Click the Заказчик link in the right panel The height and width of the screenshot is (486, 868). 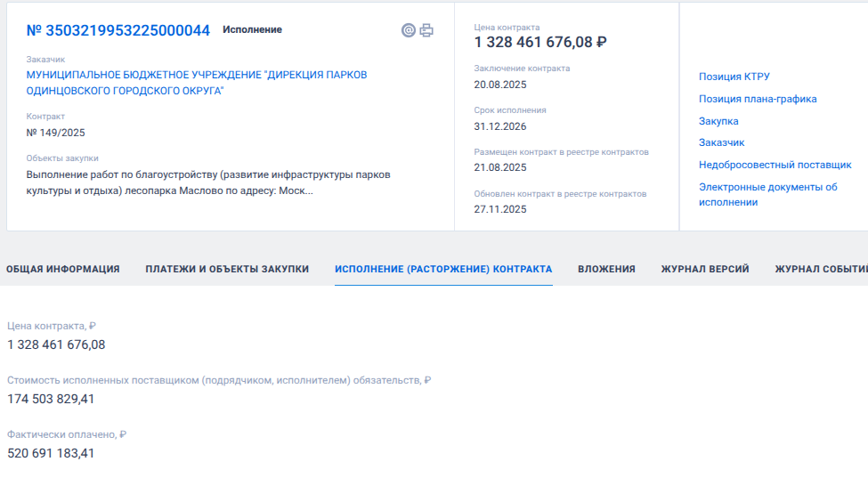pyautogui.click(x=721, y=142)
